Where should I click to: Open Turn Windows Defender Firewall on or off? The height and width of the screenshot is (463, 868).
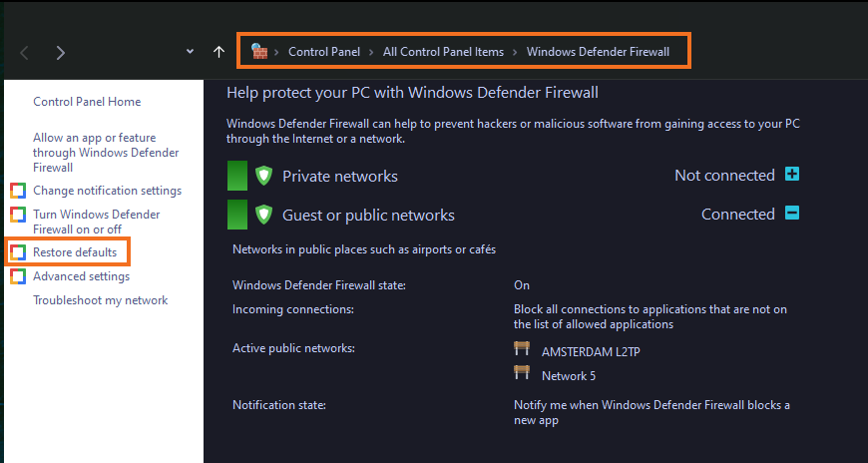coord(97,222)
